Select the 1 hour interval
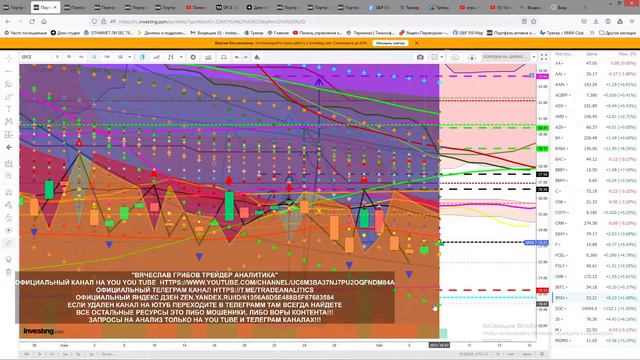Viewport: 640px width, 360px height. [x=81, y=57]
